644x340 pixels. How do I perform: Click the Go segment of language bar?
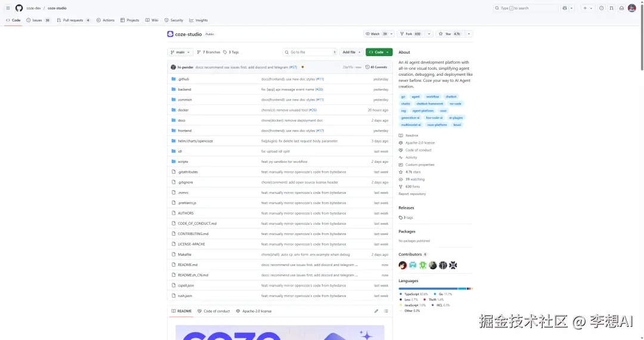click(462, 289)
